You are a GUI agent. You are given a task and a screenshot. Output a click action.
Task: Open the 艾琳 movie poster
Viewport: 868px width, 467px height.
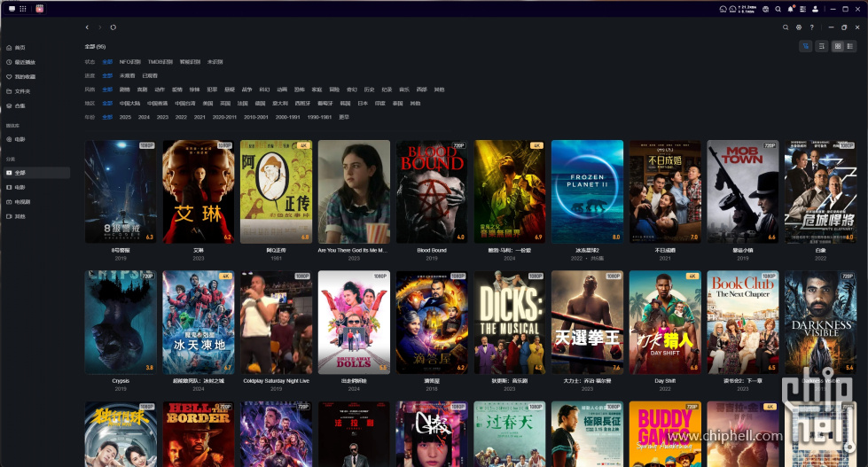pyautogui.click(x=199, y=191)
